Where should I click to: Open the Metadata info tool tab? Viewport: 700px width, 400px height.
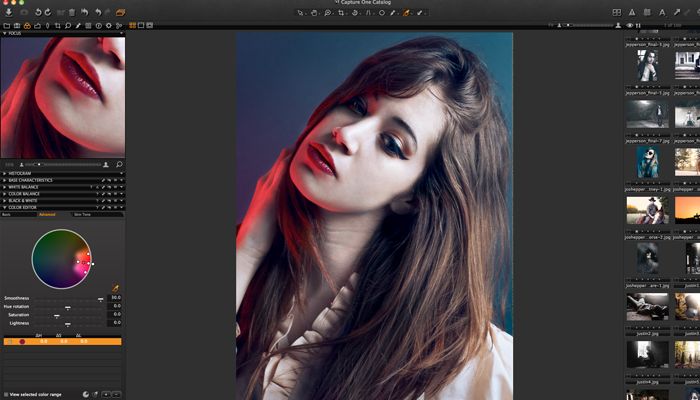click(99, 26)
